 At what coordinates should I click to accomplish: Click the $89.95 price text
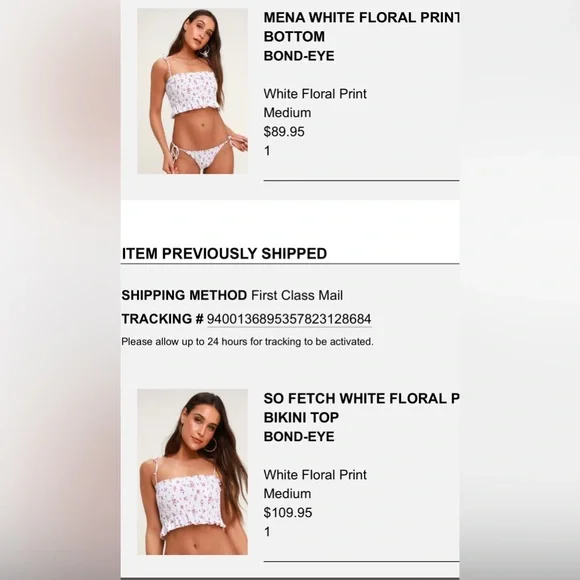[x=284, y=132]
